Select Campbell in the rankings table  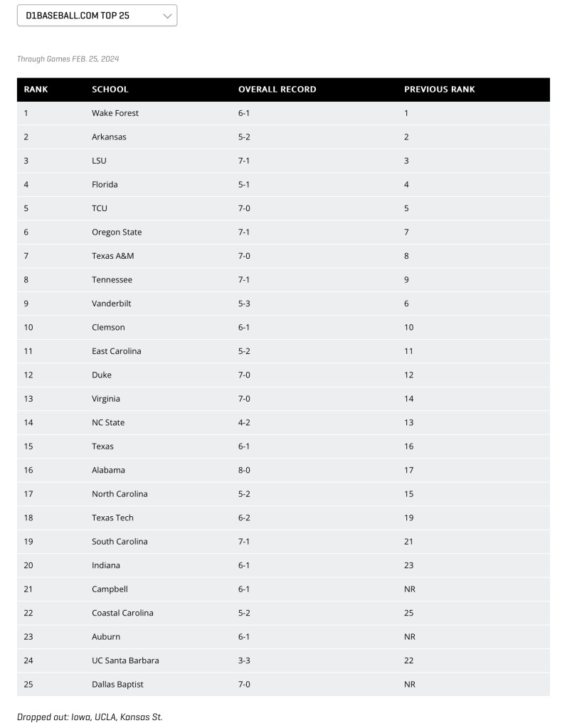tap(110, 589)
